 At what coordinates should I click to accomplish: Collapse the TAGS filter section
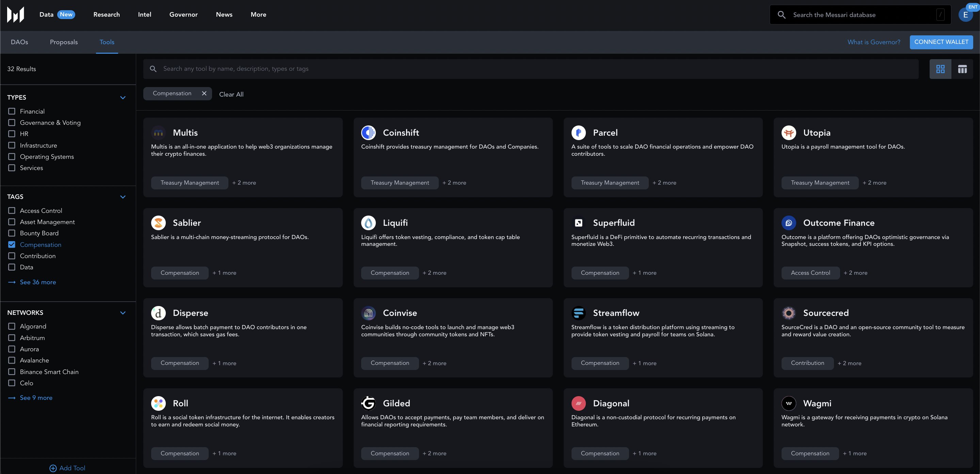click(x=123, y=197)
